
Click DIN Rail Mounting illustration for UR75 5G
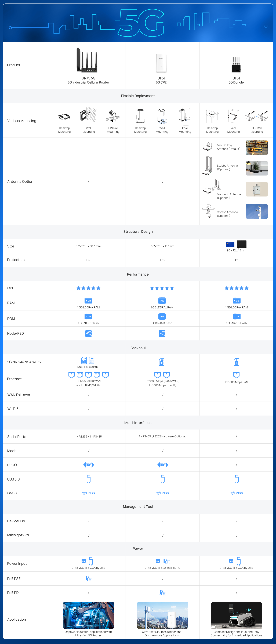tap(113, 116)
